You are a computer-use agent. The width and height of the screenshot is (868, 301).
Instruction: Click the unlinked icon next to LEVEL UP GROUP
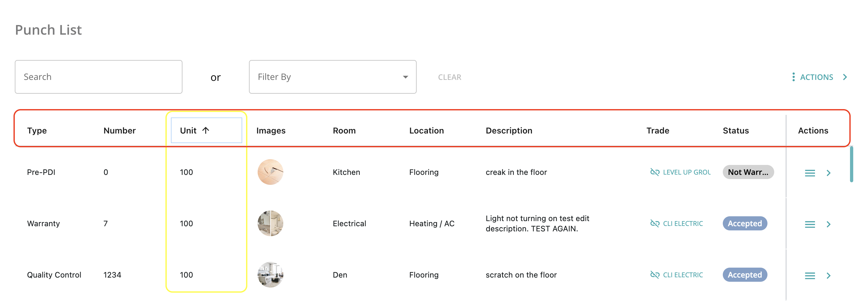pos(655,172)
